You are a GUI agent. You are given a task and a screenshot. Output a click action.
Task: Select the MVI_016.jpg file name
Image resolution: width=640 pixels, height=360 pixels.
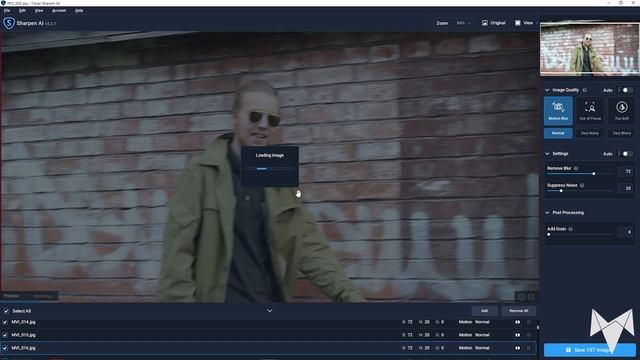[23, 348]
